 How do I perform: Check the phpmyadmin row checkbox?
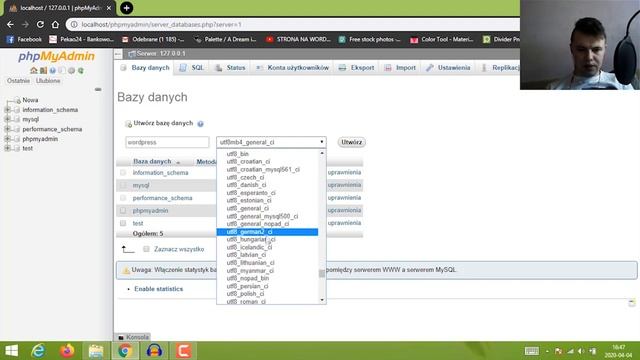tap(123, 211)
